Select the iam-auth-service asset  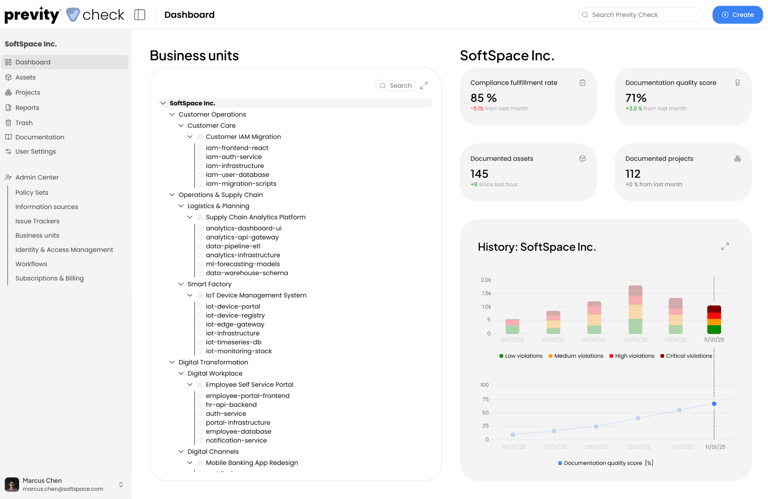pos(234,157)
